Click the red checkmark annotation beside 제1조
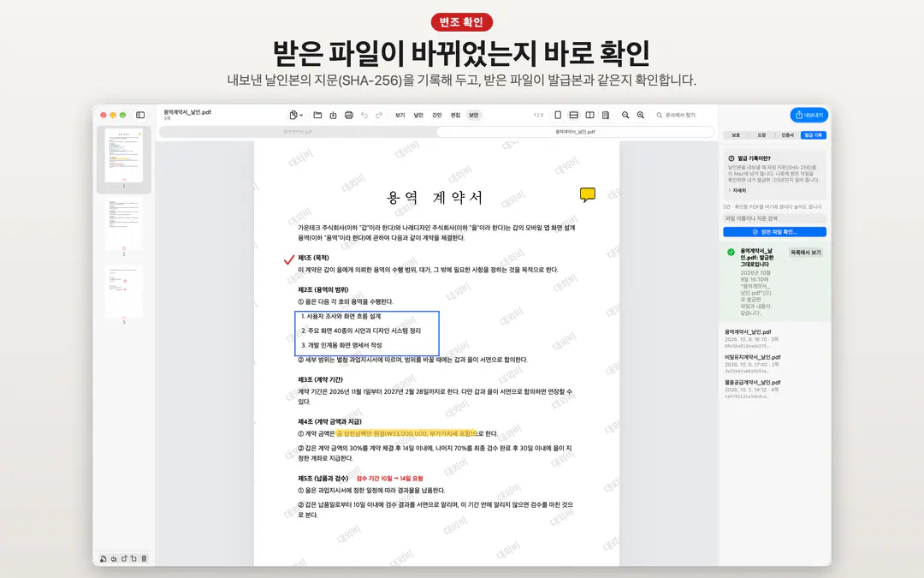This screenshot has height=578, width=924. (x=289, y=259)
